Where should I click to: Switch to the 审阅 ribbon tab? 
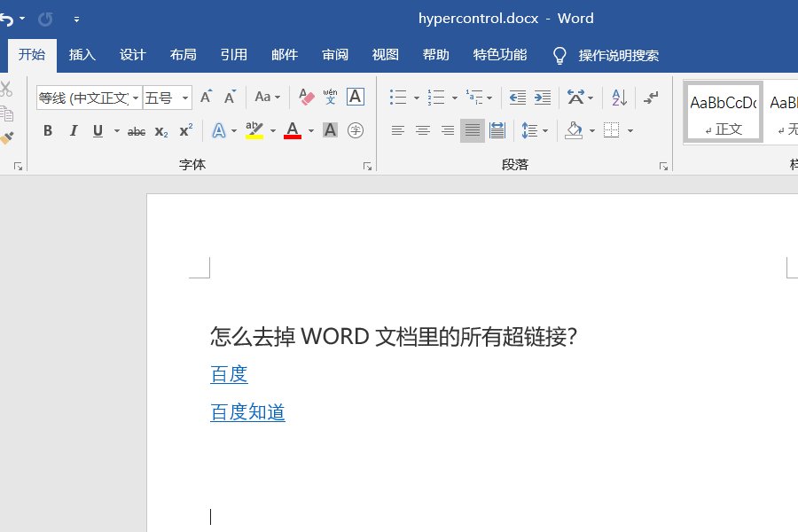(335, 54)
